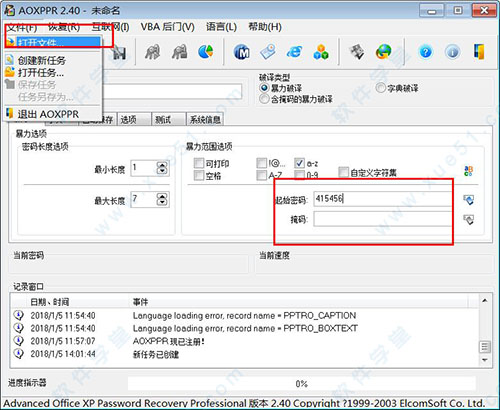Click the 掩码 input field

(x=383, y=219)
